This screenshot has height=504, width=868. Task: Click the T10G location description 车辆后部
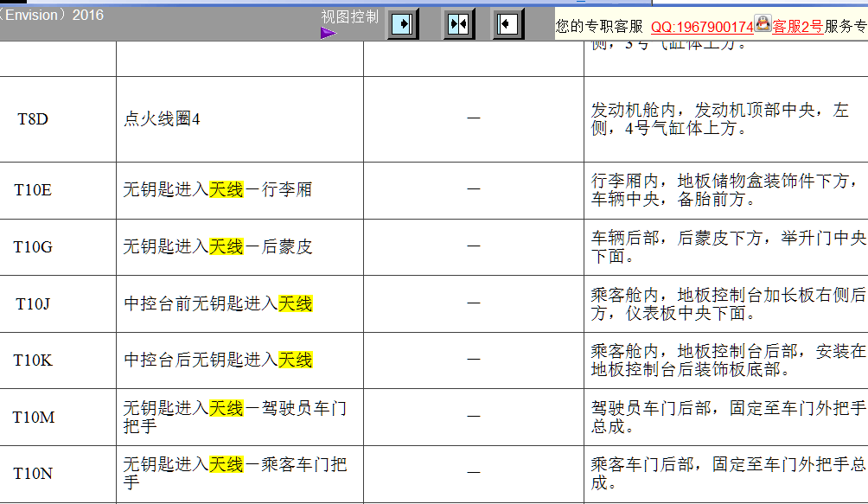(728, 246)
